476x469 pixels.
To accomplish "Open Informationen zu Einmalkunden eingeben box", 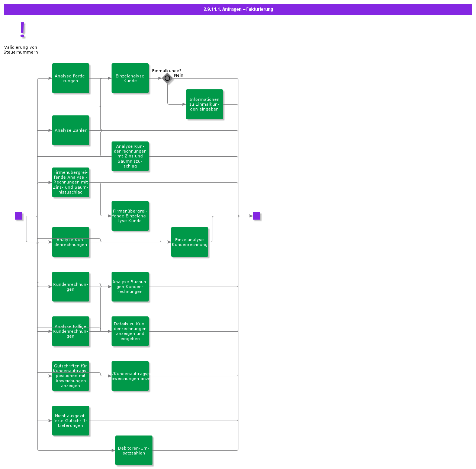I will pos(205,104).
